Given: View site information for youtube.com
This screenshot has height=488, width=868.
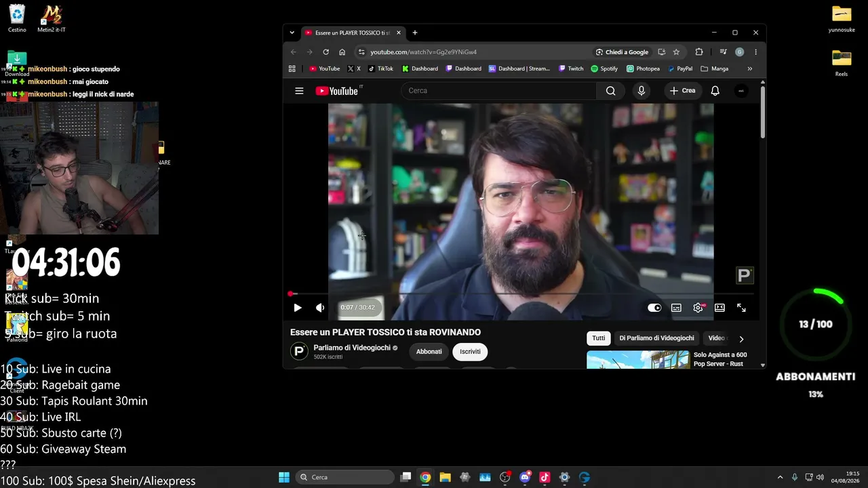Looking at the screenshot, I should tap(361, 52).
